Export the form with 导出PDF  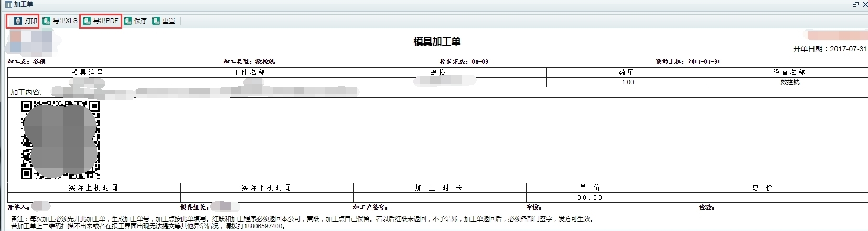coord(101,21)
